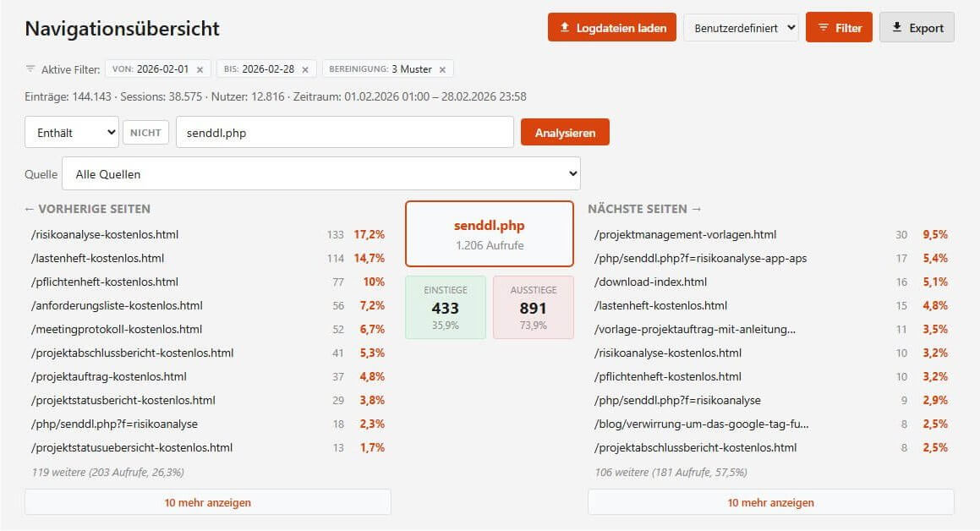The height and width of the screenshot is (531, 980).
Task: Click the Aktive Filter funnel icon
Action: point(30,69)
